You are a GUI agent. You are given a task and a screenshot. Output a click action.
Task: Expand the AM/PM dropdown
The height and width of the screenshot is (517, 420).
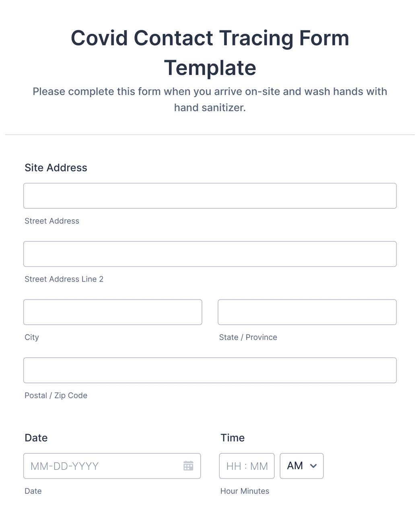(301, 466)
